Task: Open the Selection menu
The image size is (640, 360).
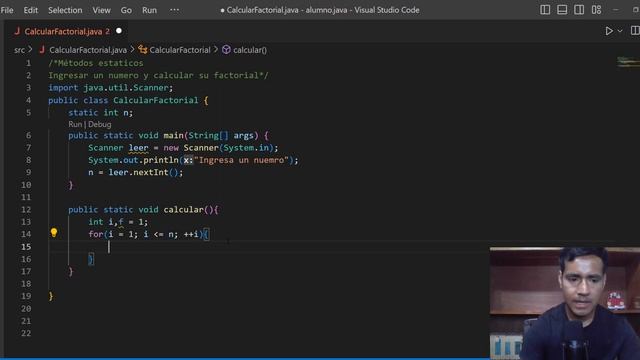Action: (65, 10)
